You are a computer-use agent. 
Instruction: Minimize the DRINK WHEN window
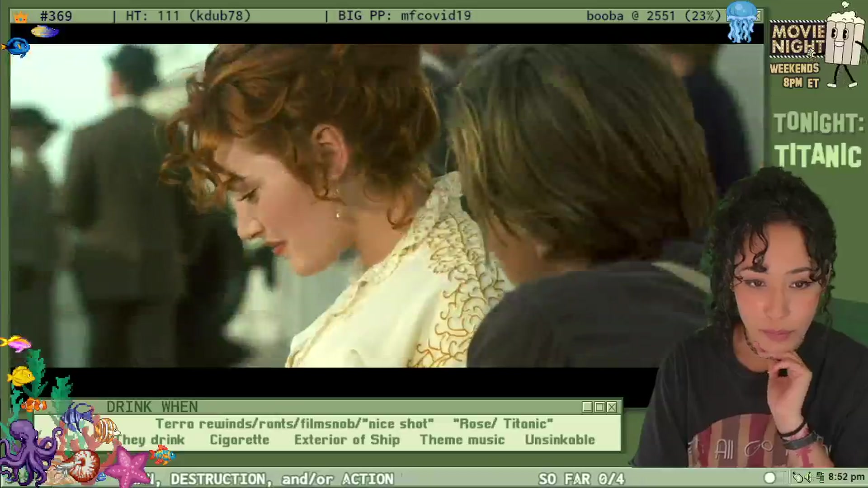(x=587, y=407)
